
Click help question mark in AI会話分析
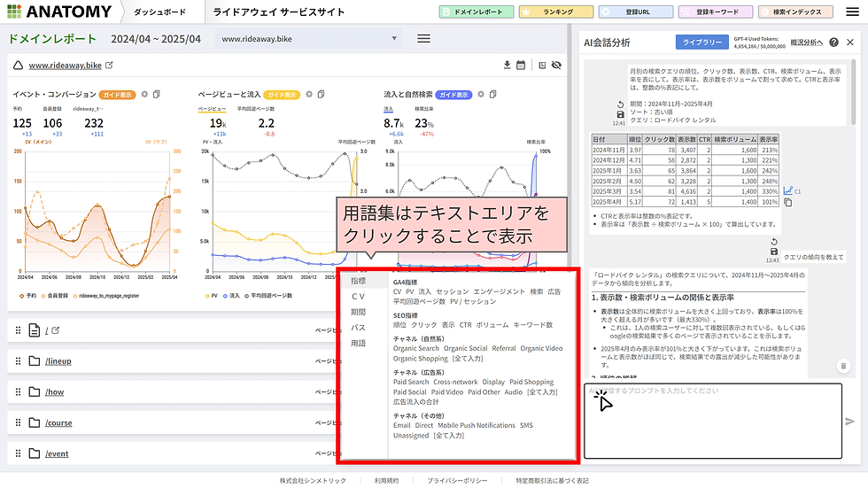833,42
